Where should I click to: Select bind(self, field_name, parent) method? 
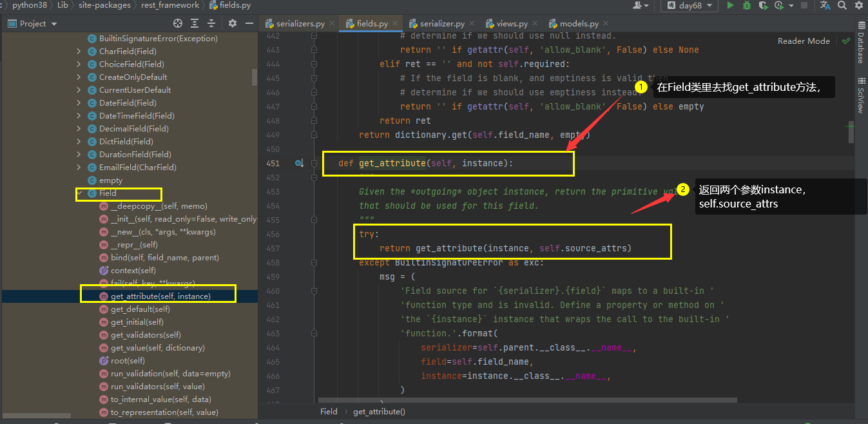pos(165,258)
